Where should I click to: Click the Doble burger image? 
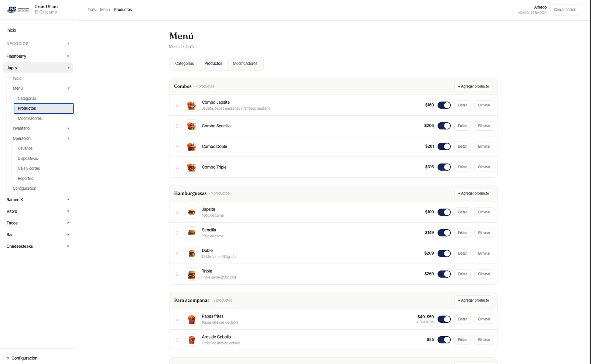point(191,254)
